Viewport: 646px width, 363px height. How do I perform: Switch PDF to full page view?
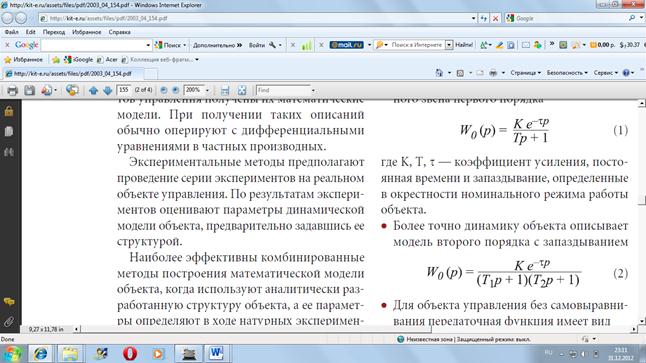(242, 90)
